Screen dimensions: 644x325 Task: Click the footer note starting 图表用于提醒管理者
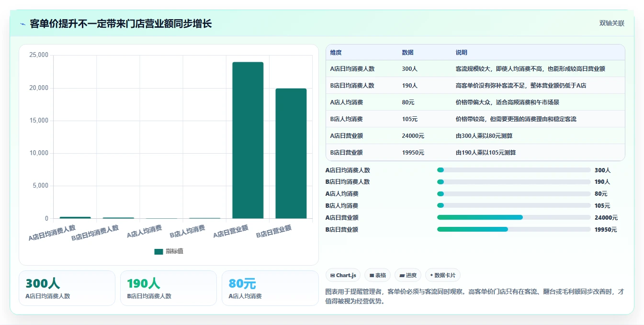(x=475, y=296)
